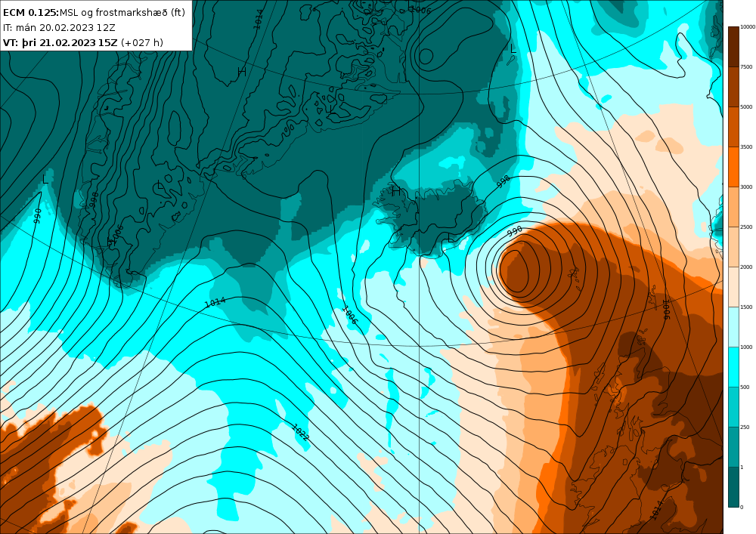This screenshot has height=534, width=756.
Task: Click the 10000 legend scale label
Action: (748, 27)
